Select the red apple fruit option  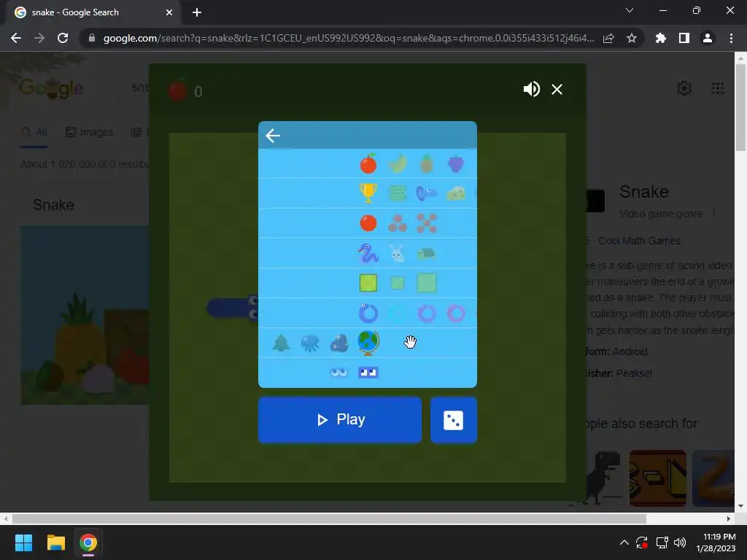coord(368,164)
